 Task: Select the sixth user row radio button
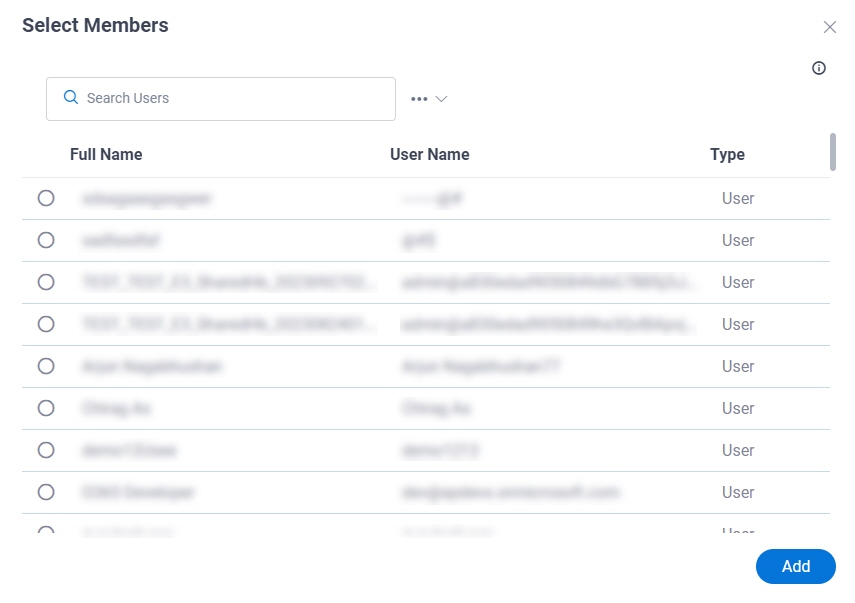click(46, 408)
